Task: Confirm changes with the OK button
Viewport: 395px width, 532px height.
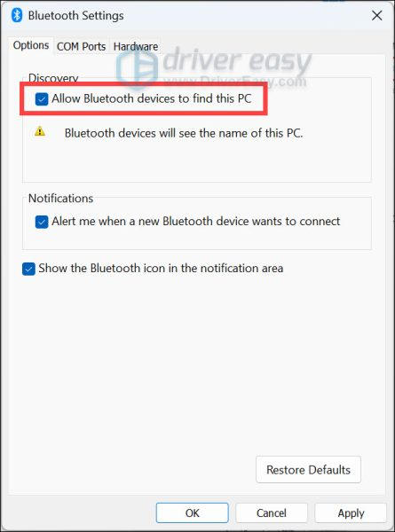Action: [x=193, y=512]
